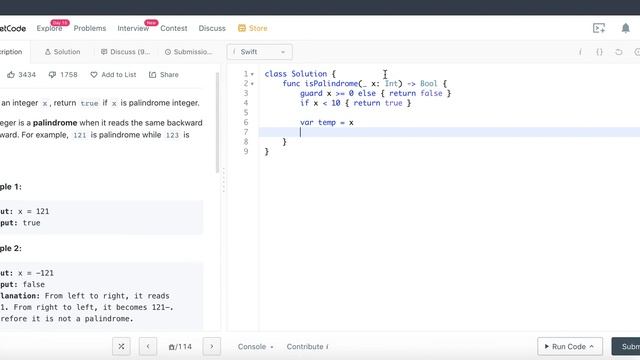Collapse code fold arrow on line 1
The image size is (640, 360).
(252, 74)
